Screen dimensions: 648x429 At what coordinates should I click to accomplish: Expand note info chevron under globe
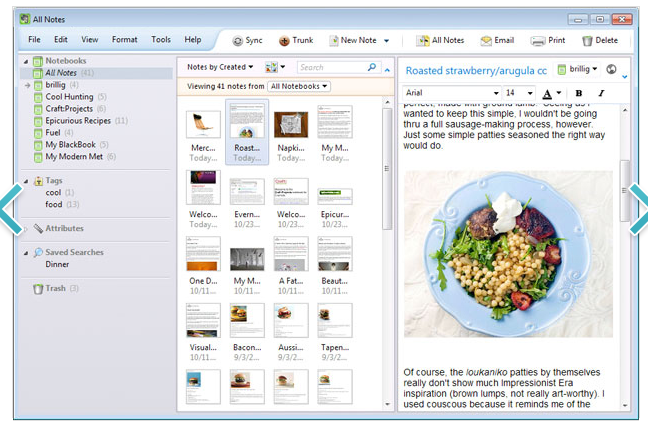point(624,77)
